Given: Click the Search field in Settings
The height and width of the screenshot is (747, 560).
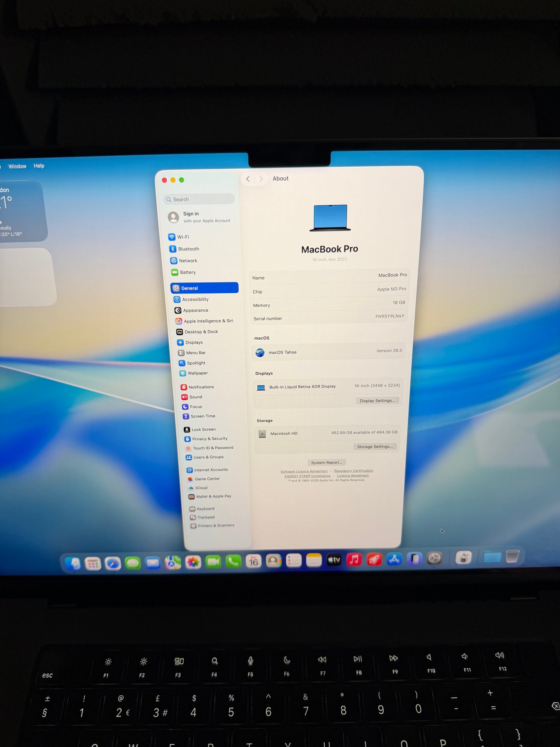Looking at the screenshot, I should click(x=199, y=199).
